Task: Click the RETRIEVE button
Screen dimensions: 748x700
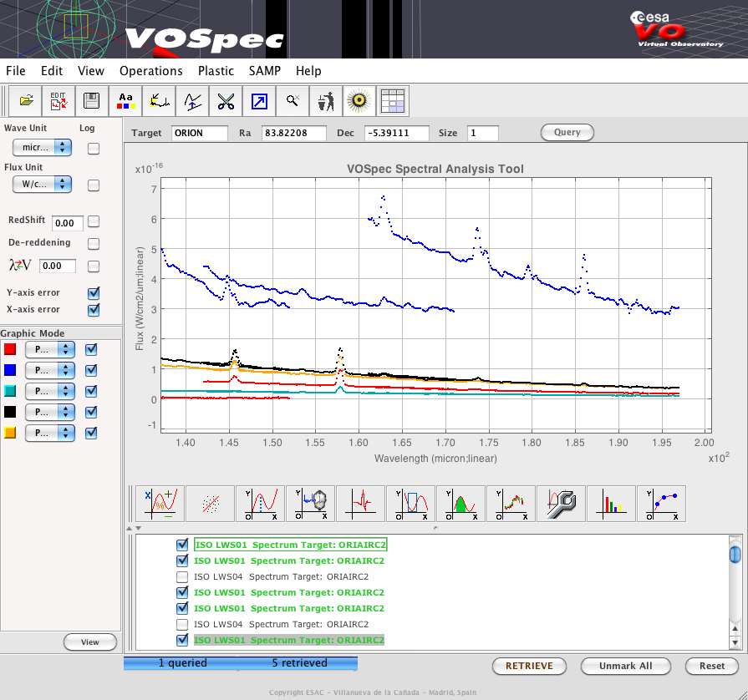Action: point(529,666)
